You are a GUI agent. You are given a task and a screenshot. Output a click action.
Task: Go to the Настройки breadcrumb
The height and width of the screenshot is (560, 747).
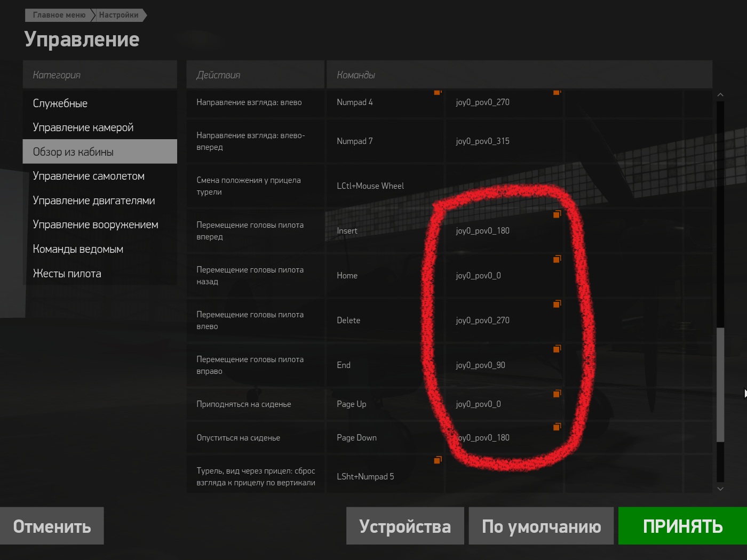point(118,15)
